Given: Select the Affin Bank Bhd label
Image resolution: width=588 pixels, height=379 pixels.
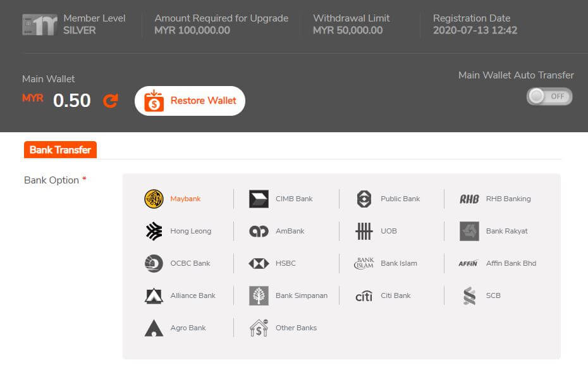Looking at the screenshot, I should [x=511, y=263].
